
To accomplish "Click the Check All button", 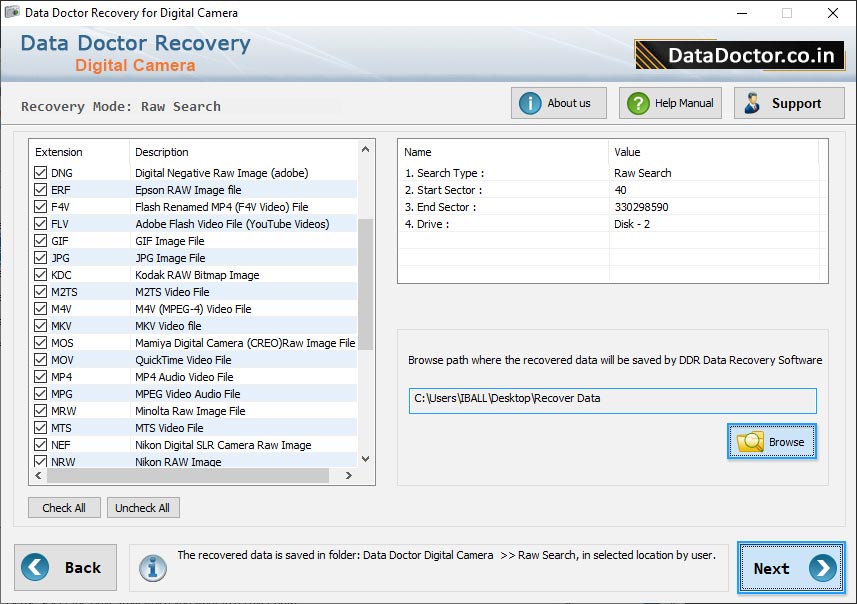I will [64, 508].
